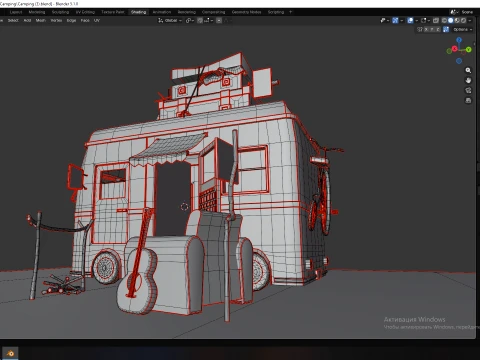Open the scene browse icon dropdown
Image resolution: width=480 pixels, height=360 pixels.
454,12
